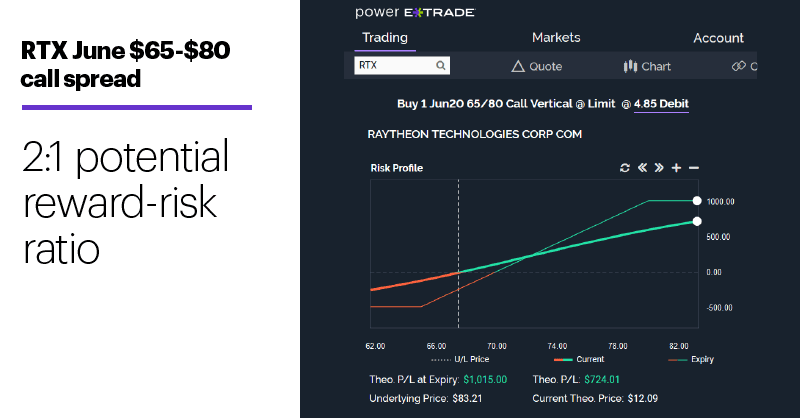Shift Risk Profile chart left with double-left arrows
Screen dimensions: 800x418
[x=642, y=167]
